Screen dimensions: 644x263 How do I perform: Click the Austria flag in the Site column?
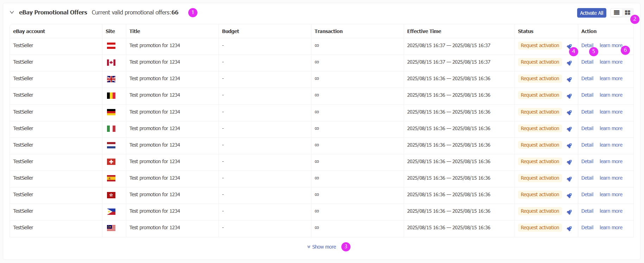point(111,46)
